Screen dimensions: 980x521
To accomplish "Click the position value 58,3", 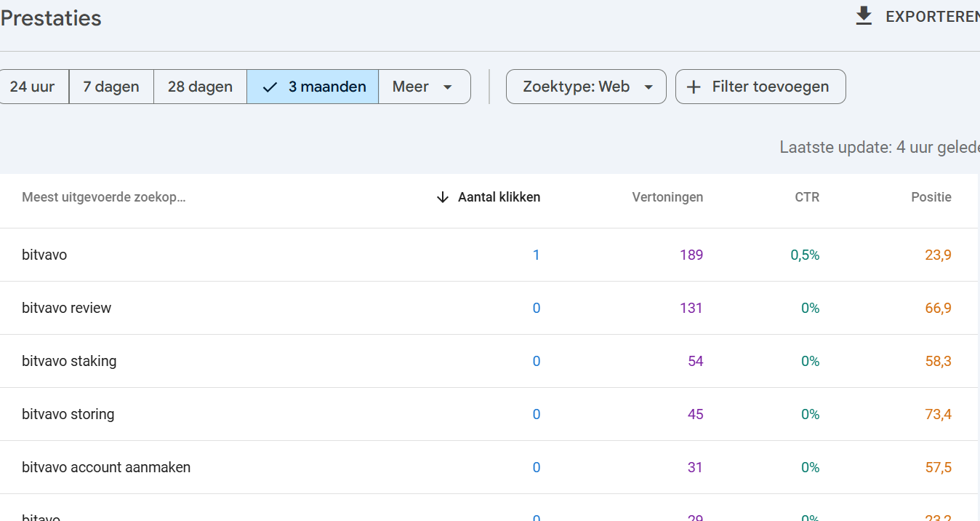I will pyautogui.click(x=938, y=362).
